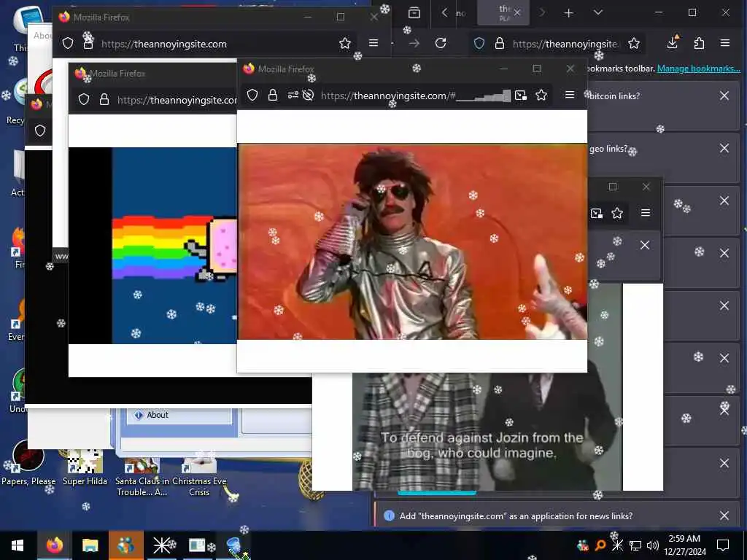Expand the list all tabs chevron
Screen dimensions: 747x560
pyautogui.click(x=598, y=13)
